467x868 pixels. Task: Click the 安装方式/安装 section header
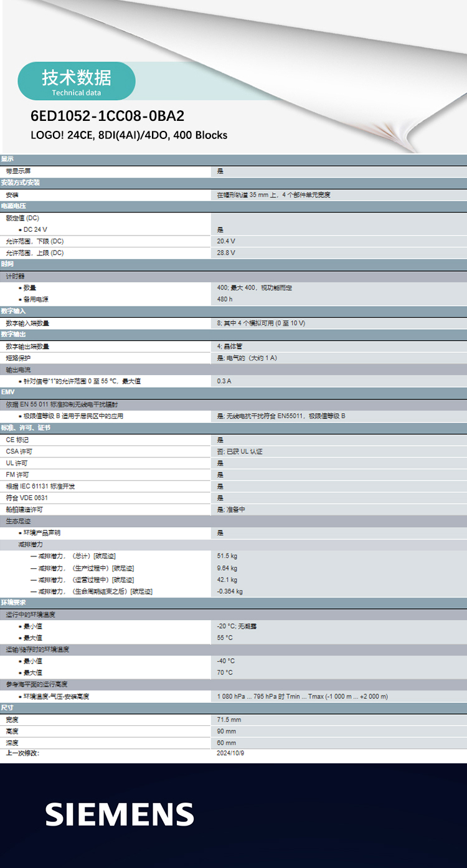pos(233,183)
